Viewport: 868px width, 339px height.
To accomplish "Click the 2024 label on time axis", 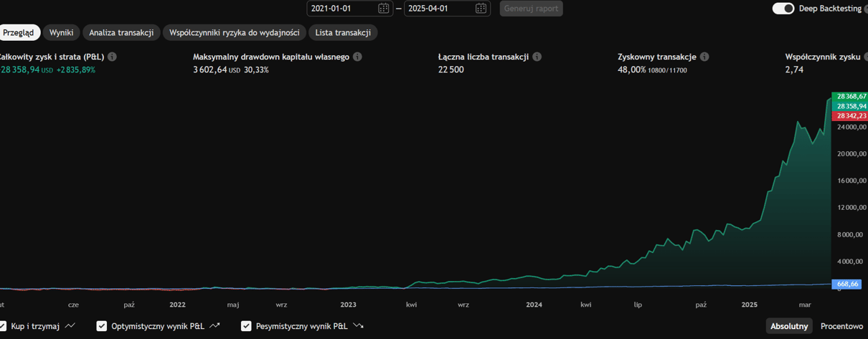I will (534, 305).
